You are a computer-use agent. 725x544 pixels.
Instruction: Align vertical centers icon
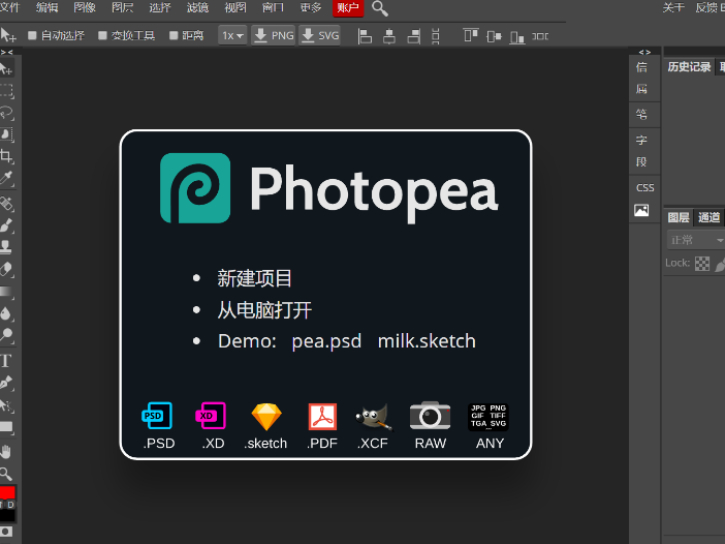click(x=494, y=36)
